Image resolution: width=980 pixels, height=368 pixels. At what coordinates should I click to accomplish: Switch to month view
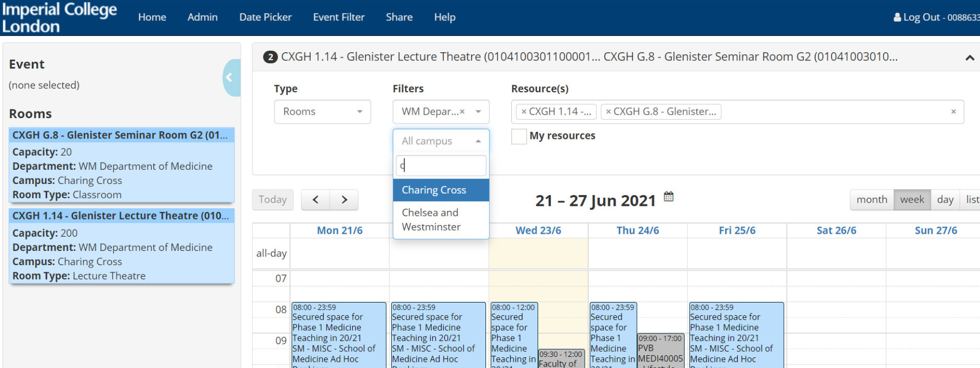pyautogui.click(x=872, y=200)
